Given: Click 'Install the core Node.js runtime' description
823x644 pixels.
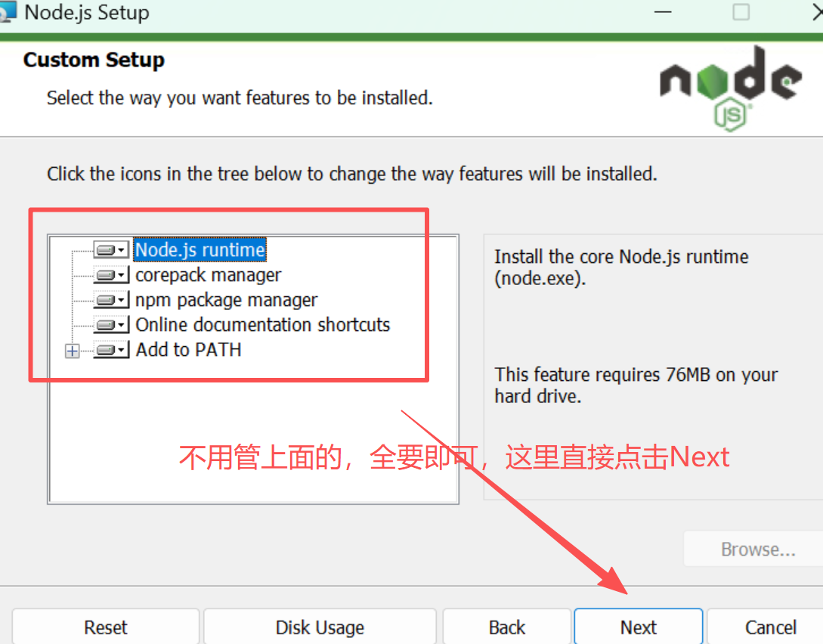Looking at the screenshot, I should pos(621,267).
